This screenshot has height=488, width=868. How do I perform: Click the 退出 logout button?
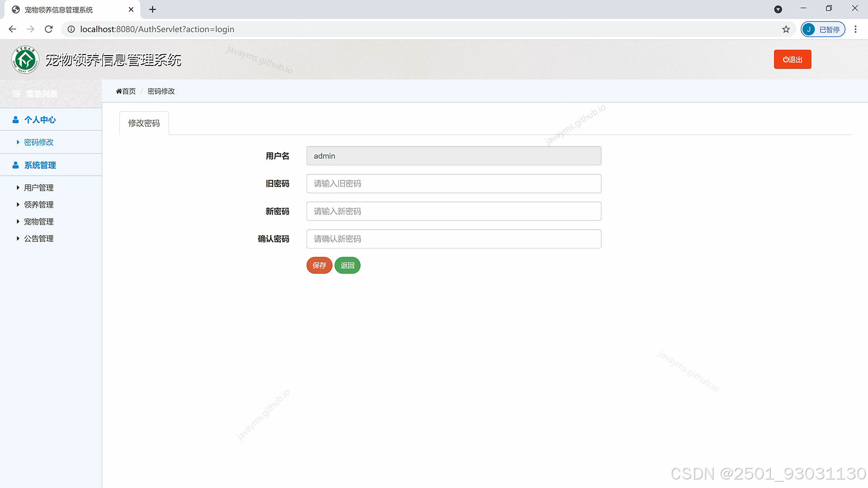(x=792, y=59)
